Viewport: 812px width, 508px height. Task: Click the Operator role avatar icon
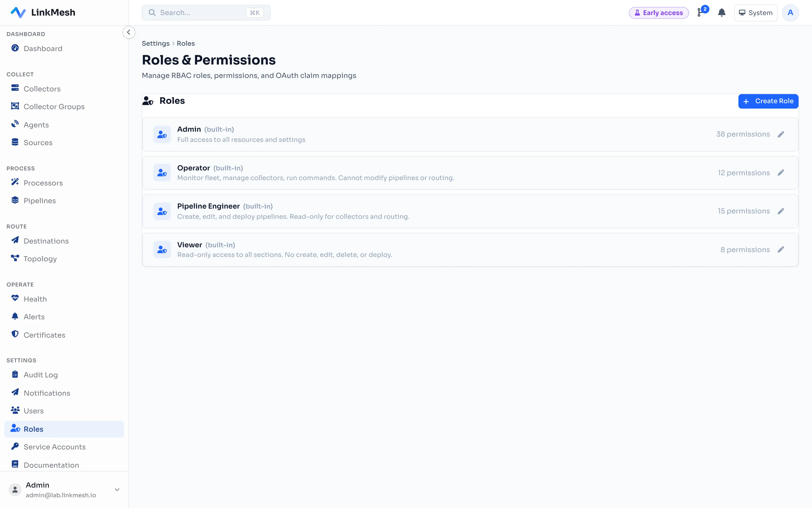pyautogui.click(x=162, y=173)
